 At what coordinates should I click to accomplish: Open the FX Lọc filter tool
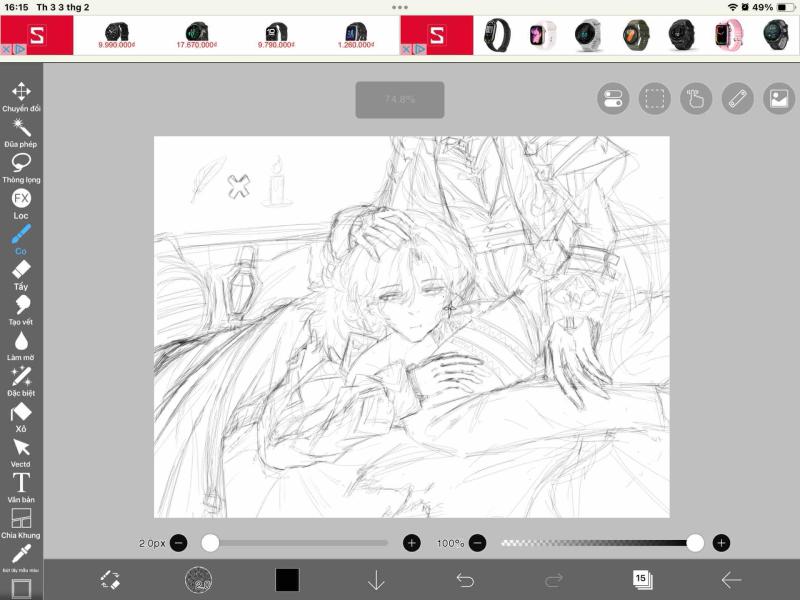pos(21,204)
